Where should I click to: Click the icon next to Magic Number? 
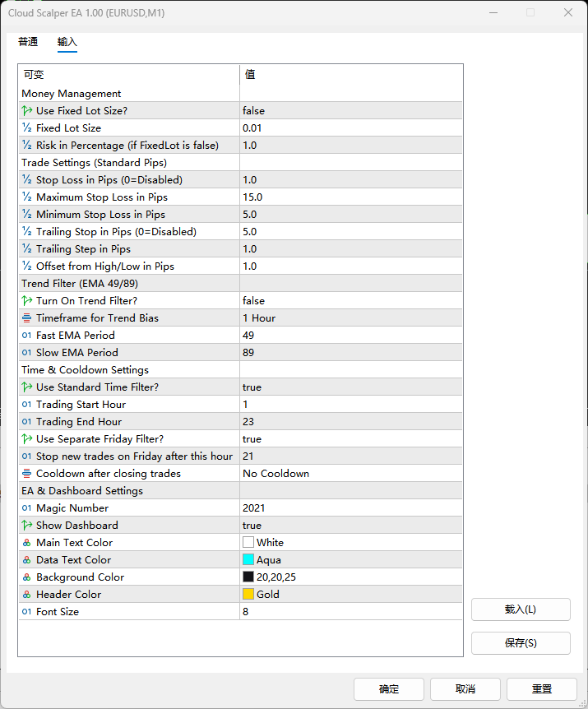pyautogui.click(x=27, y=507)
